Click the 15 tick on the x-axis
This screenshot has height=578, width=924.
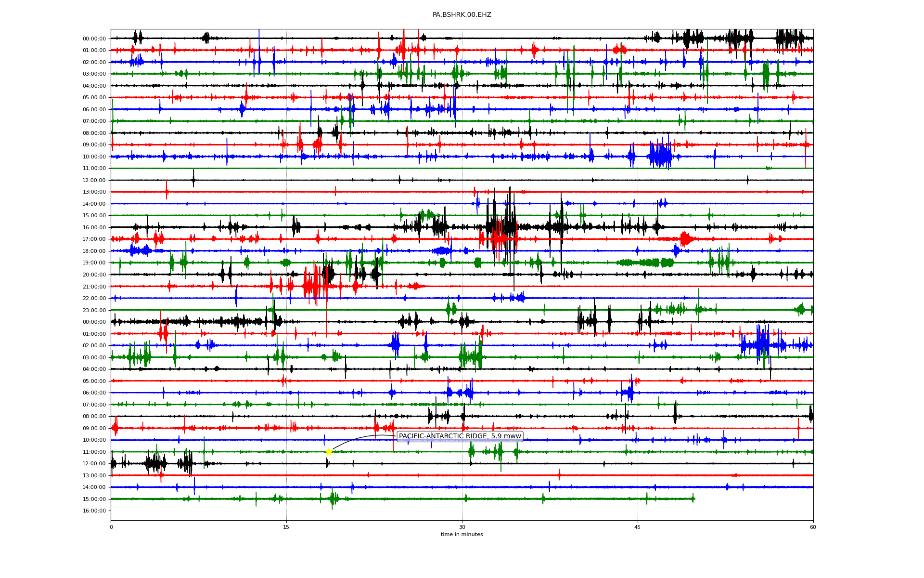coord(286,527)
